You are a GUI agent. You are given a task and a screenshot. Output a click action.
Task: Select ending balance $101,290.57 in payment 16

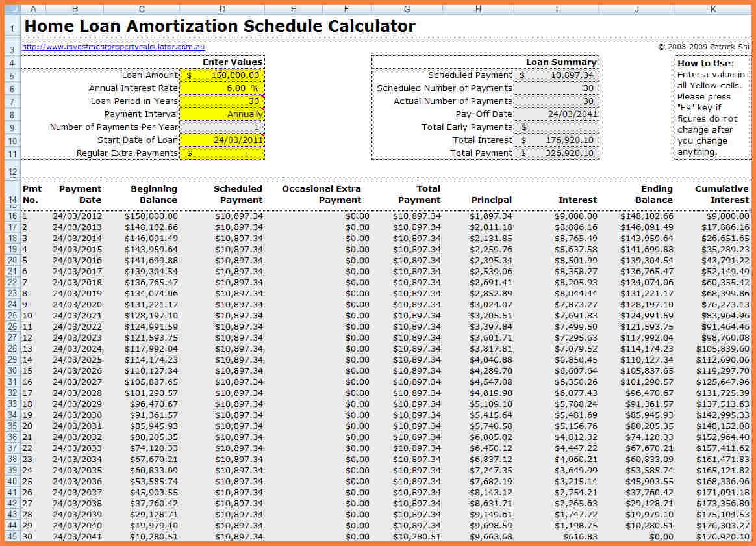[647, 382]
